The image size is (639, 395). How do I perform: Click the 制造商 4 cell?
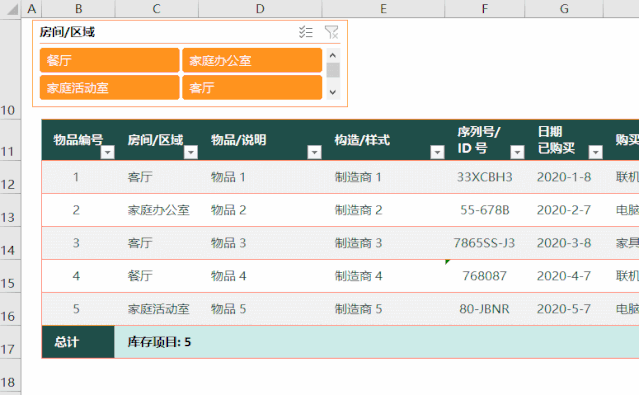383,276
